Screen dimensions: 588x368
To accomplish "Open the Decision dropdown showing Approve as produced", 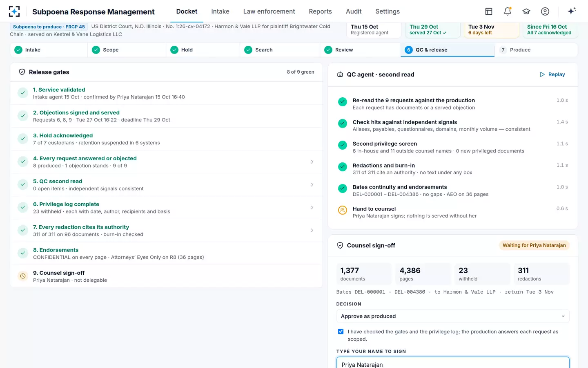I will (453, 316).
